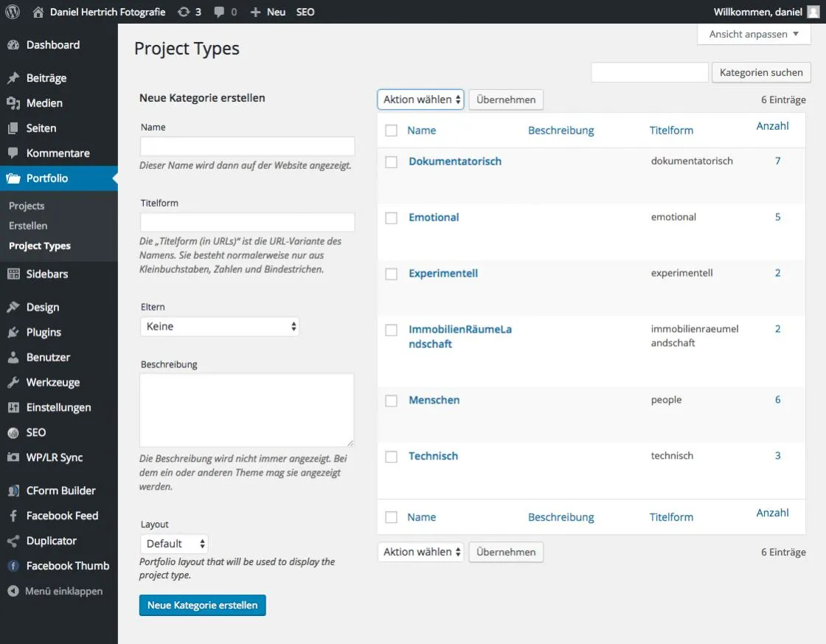Image resolution: width=826 pixels, height=644 pixels.
Task: Click the Kategorien suchen button
Action: pos(761,72)
